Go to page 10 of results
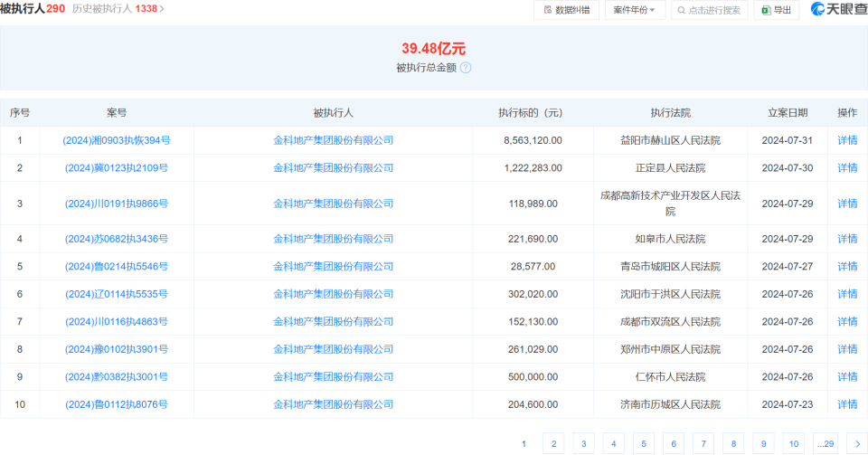Viewport: 868px width, 455px height. pyautogui.click(x=794, y=444)
